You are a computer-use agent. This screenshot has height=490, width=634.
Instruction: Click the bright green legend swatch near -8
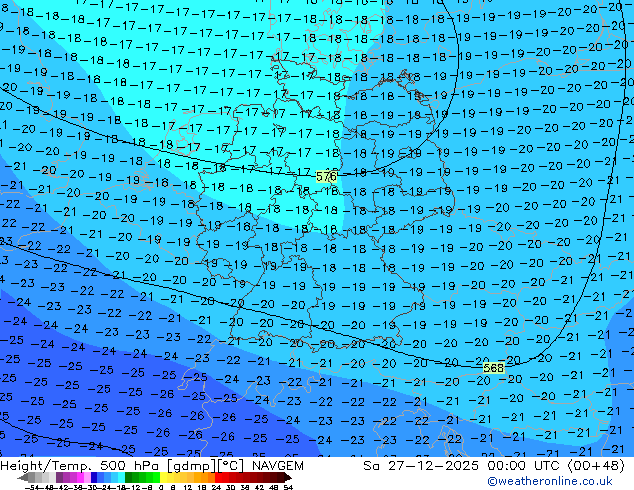coord(156,478)
